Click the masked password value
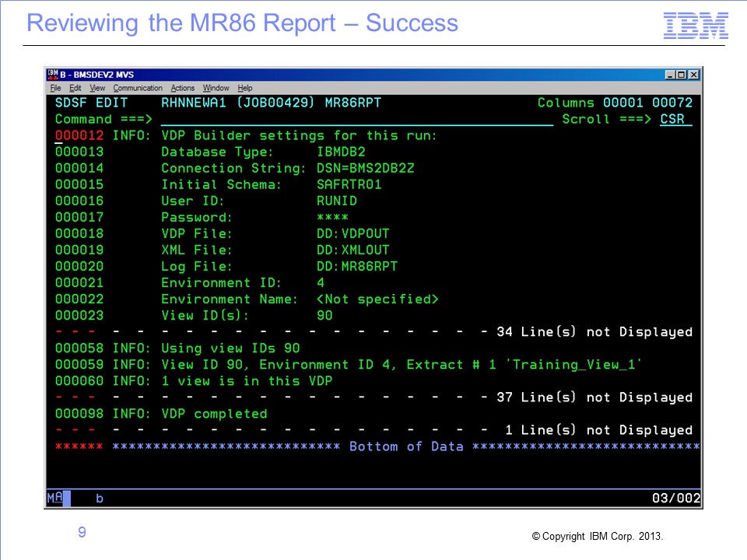747x560 pixels. tap(332, 217)
